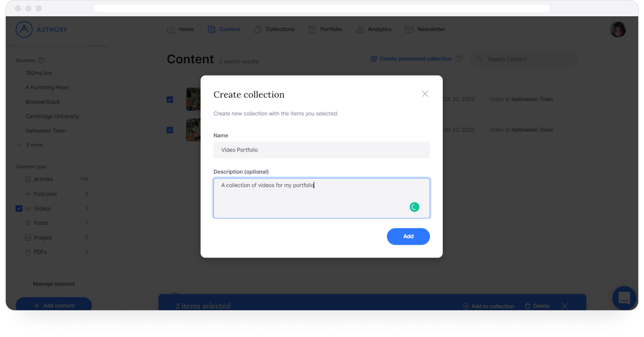644x337 pixels.
Task: Click the Manage sources button
Action: tap(54, 284)
